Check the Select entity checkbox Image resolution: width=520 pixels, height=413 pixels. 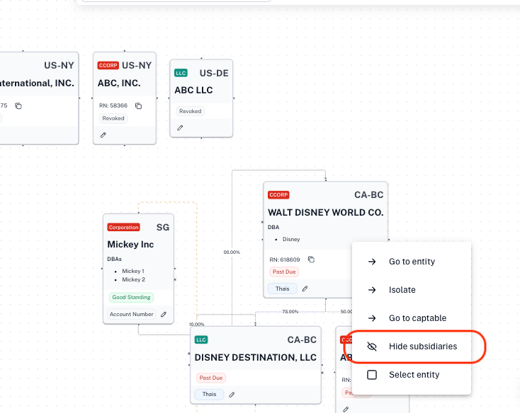tap(372, 375)
